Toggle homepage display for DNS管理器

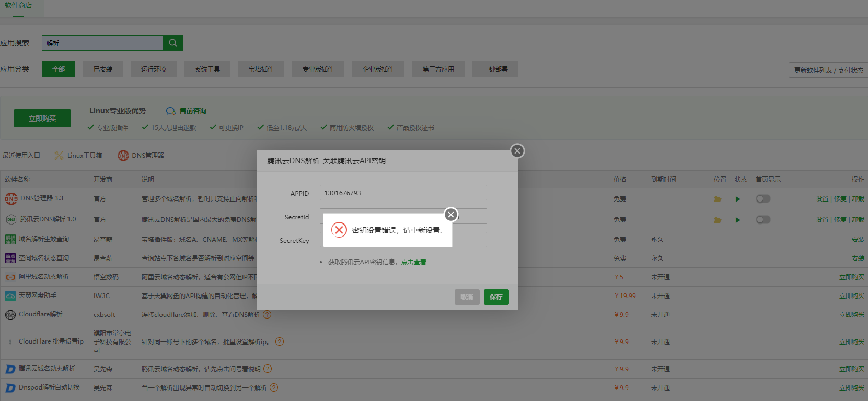click(x=763, y=199)
